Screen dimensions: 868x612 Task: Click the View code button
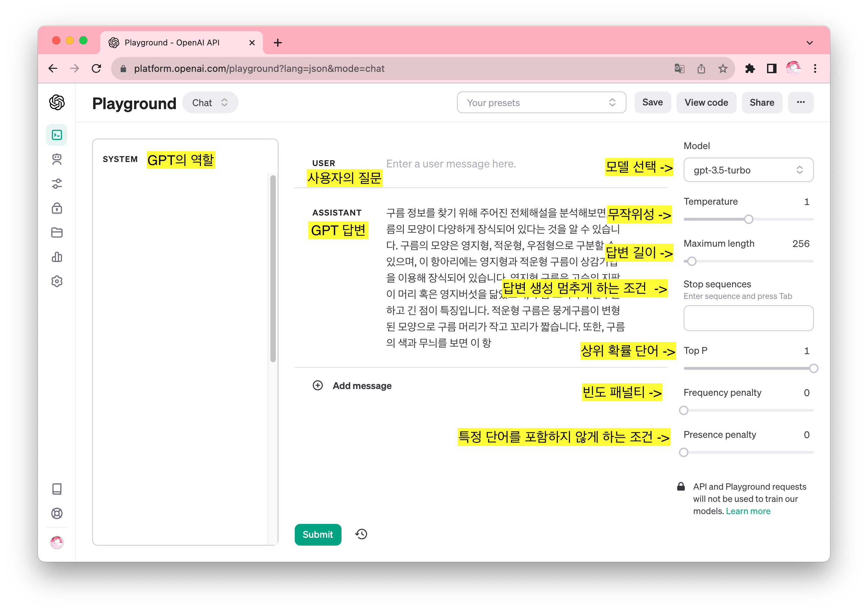pyautogui.click(x=706, y=102)
